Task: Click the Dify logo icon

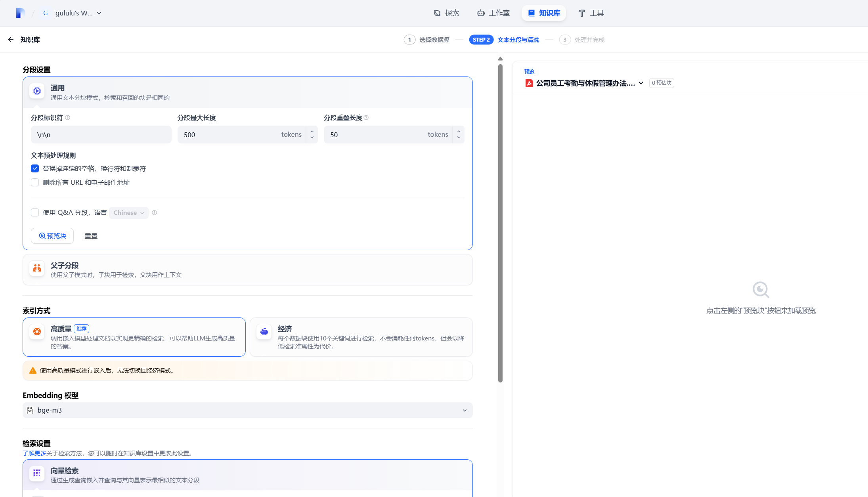Action: coord(20,13)
